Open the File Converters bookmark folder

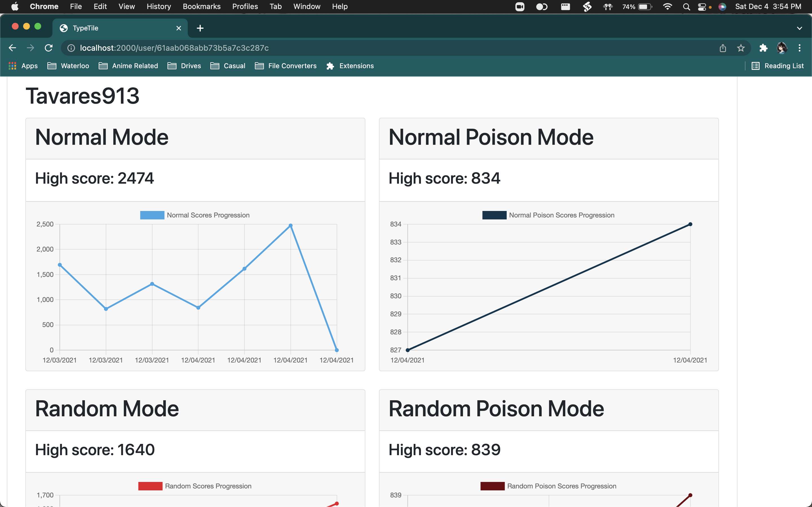coord(286,66)
